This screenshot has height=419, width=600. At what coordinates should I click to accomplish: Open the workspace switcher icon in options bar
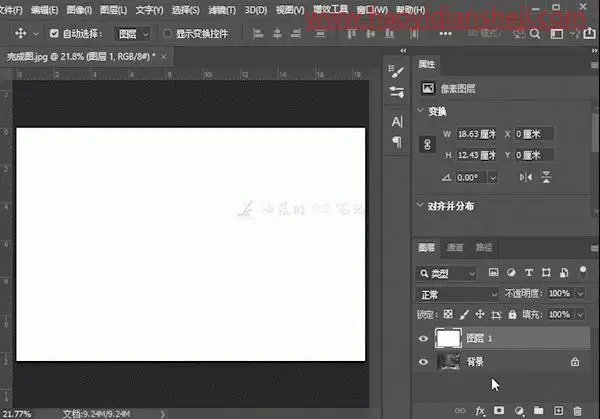click(556, 34)
